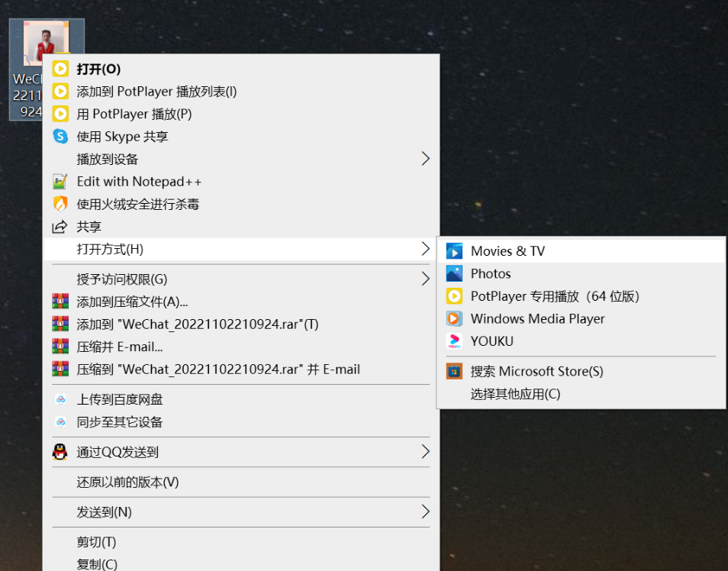Click WinRAR icon beside 添加到 "WeChat_20221102210924.rar"(T)

point(60,324)
